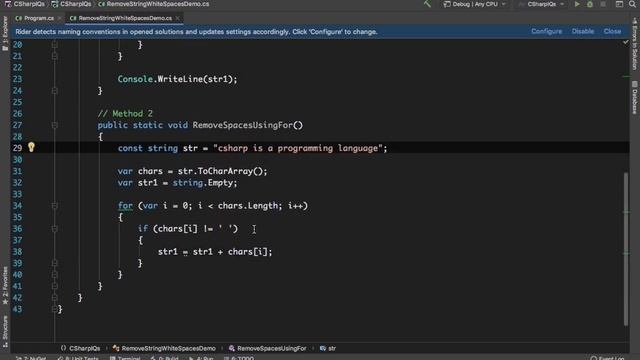Click Disable in the notification bar

[x=582, y=31]
